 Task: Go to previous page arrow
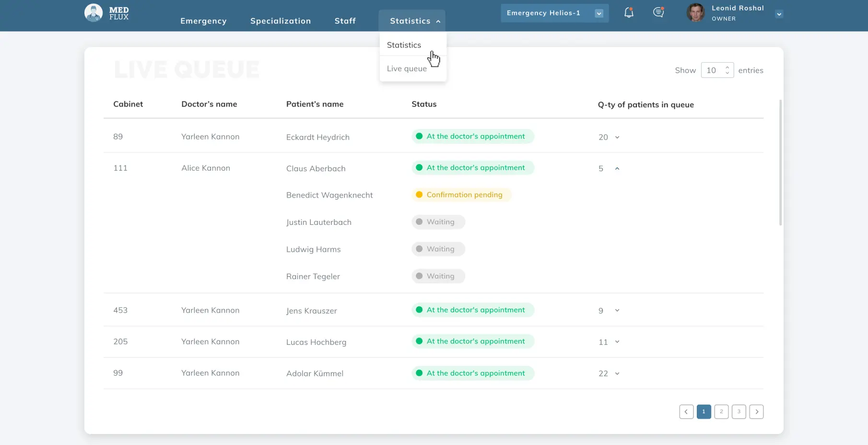686,411
